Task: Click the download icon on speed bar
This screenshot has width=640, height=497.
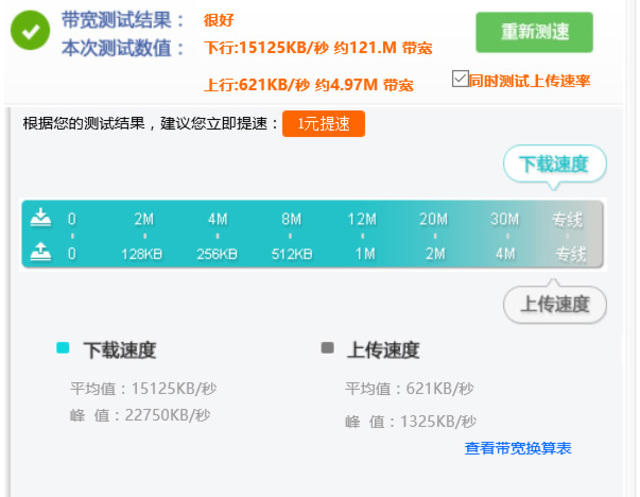Action: pyautogui.click(x=41, y=217)
